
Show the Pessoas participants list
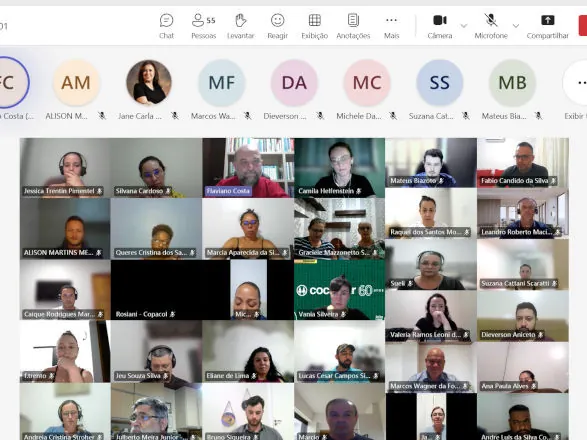pos(203,26)
